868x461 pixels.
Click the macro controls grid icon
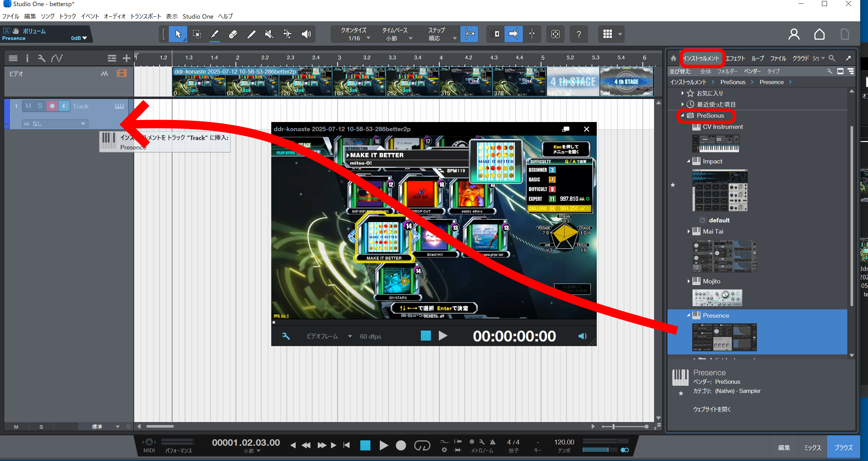pos(608,34)
